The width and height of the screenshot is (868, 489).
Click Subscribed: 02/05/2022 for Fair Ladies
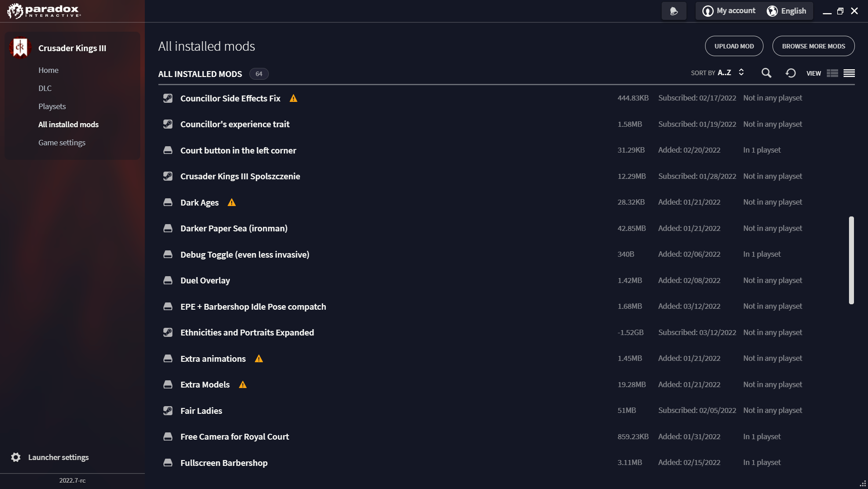pyautogui.click(x=697, y=410)
